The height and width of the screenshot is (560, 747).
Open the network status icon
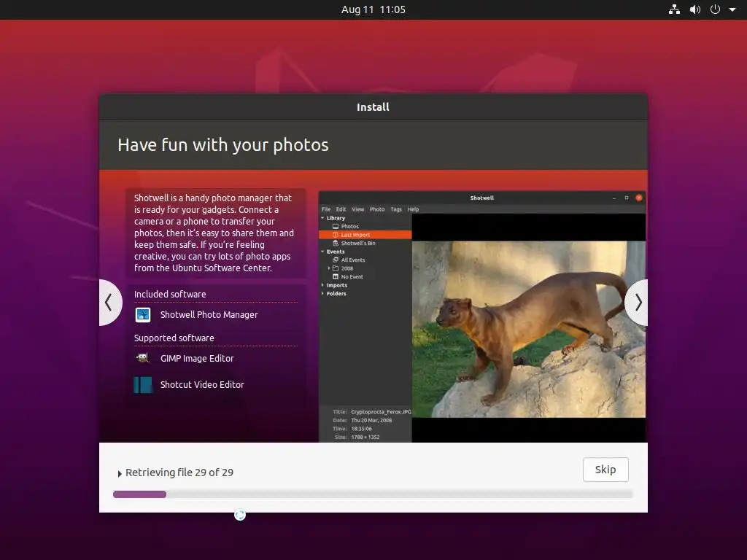pos(674,9)
